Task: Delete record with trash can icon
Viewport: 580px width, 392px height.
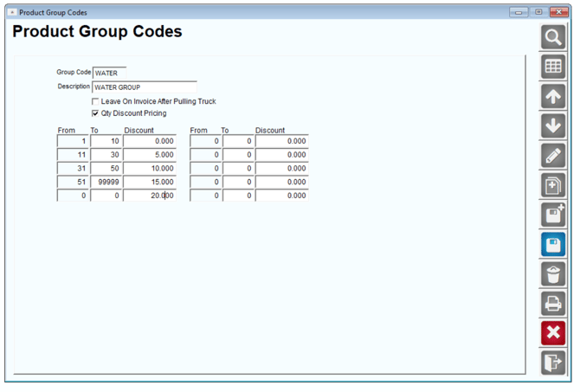Action: pyautogui.click(x=553, y=273)
